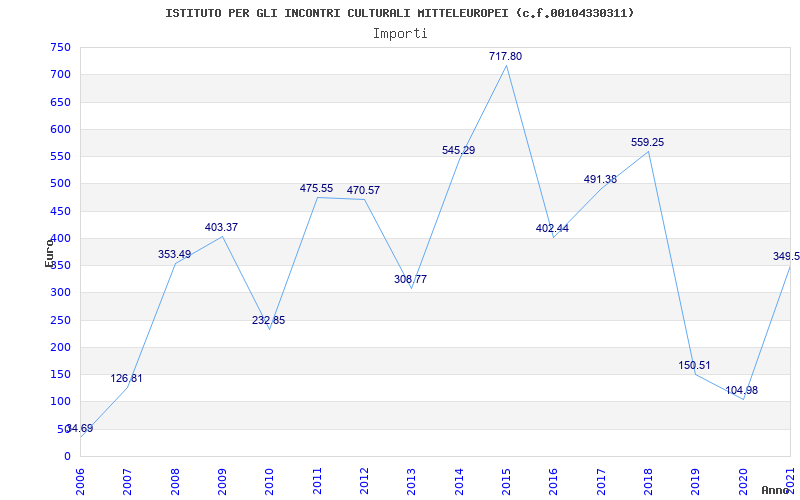This screenshot has height=500, width=800.
Task: Select the 353.49 data label
Action: (174, 254)
